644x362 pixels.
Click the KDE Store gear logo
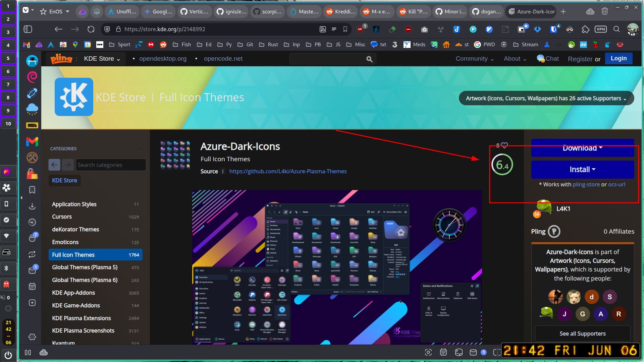74,97
